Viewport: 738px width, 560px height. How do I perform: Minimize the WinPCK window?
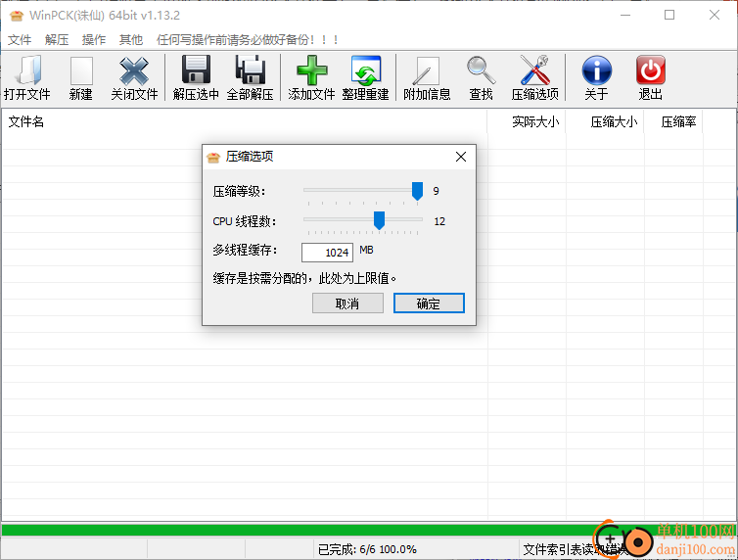(625, 15)
